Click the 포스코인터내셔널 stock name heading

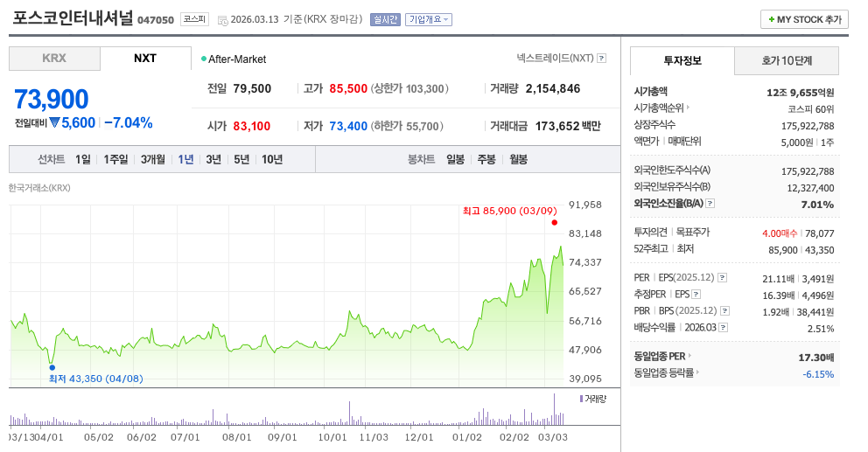pos(73,18)
